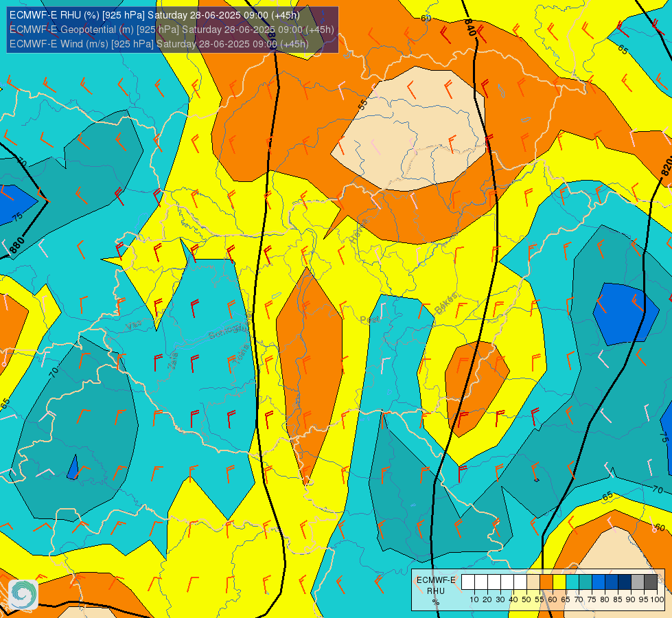Image resolution: width=672 pixels, height=618 pixels.
Task: Choose the medium blue 80-85 legend swatch
Action: (612, 582)
